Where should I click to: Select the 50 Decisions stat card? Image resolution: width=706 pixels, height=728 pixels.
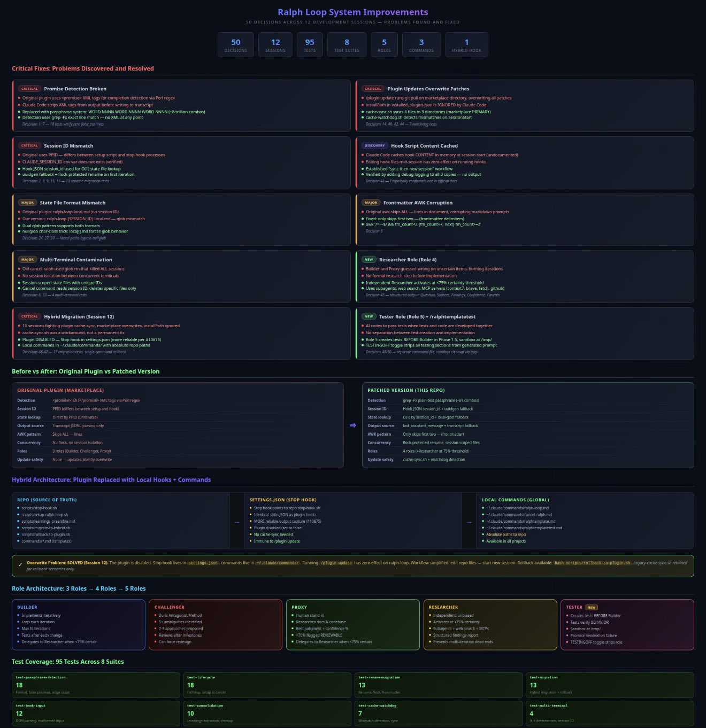coord(235,44)
